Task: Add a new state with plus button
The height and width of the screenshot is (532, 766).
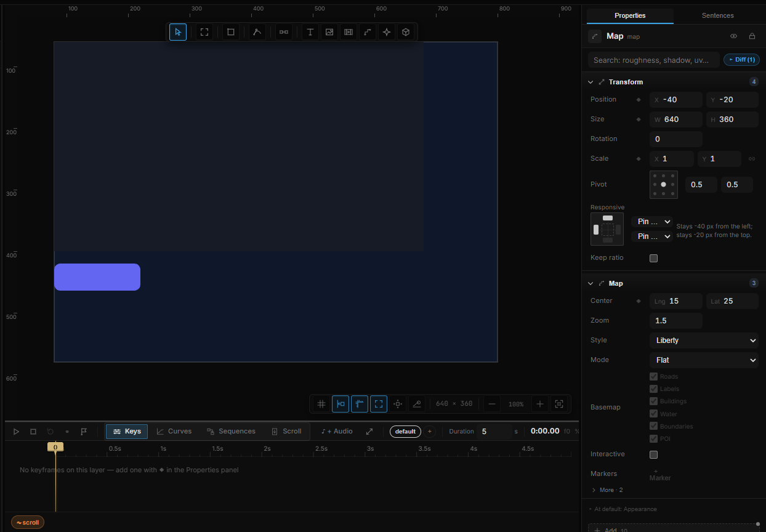Action: 430,431
